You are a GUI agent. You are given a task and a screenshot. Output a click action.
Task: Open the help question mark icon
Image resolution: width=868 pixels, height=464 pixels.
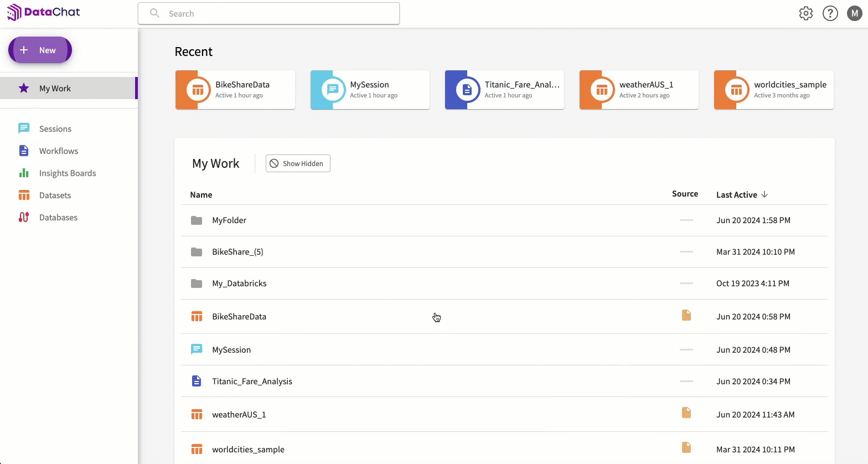point(830,13)
